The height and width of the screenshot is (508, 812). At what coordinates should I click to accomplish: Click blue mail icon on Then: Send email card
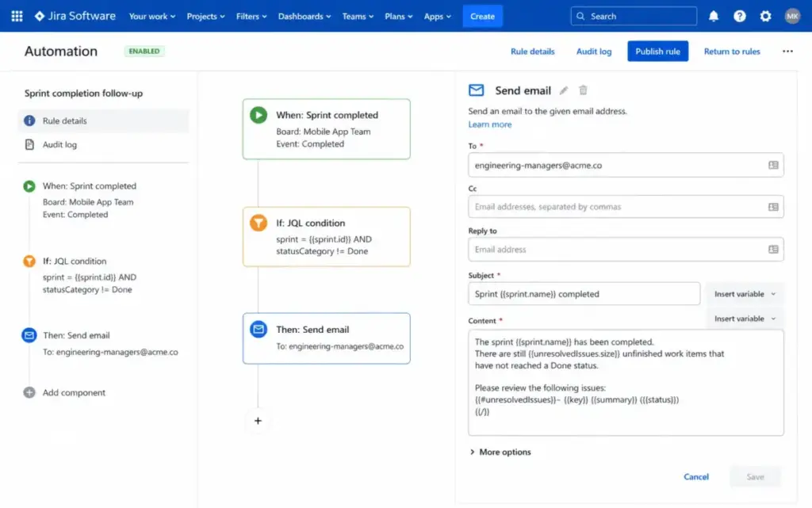(x=259, y=329)
